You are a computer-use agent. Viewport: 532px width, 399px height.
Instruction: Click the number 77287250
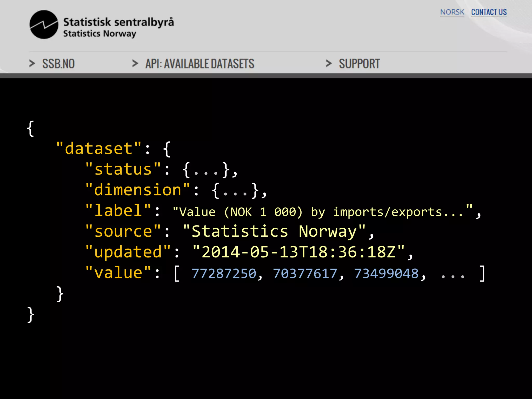(x=224, y=274)
